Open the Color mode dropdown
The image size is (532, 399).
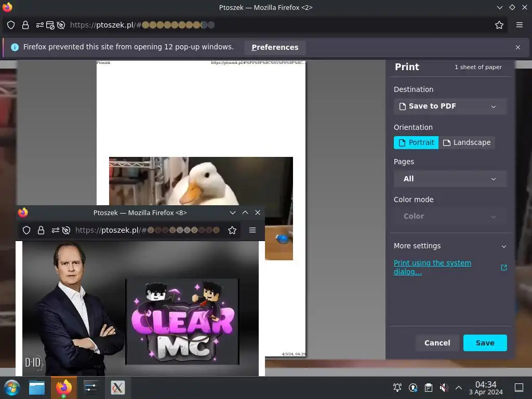coord(450,217)
